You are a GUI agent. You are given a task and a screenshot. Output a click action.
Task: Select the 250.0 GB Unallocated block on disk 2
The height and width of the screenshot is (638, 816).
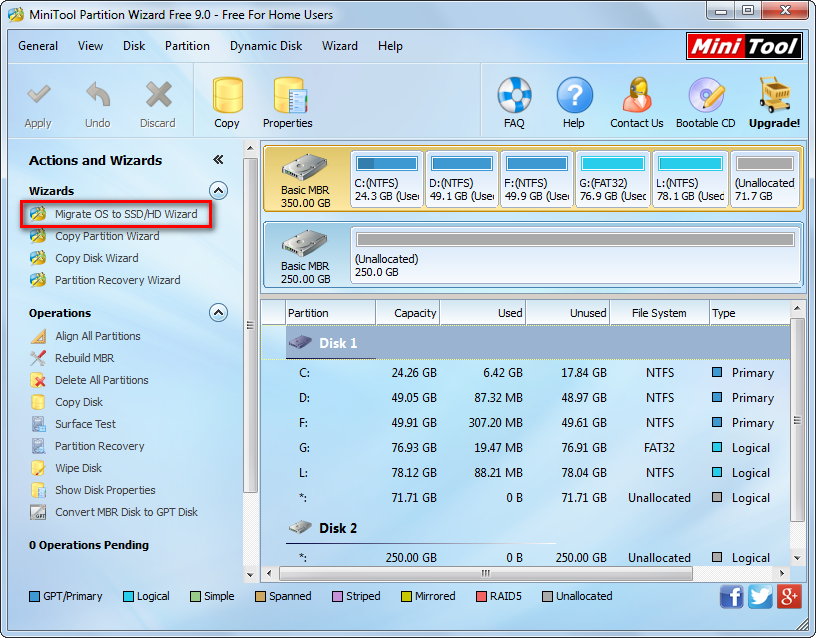click(576, 255)
